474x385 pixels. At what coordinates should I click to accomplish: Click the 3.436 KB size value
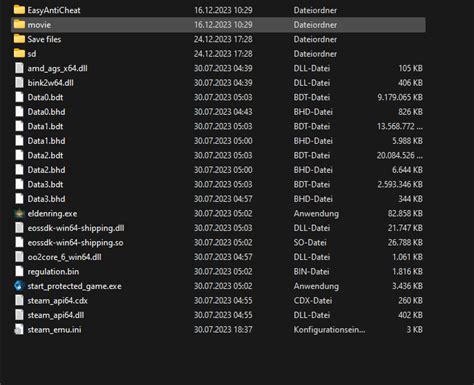point(407,286)
